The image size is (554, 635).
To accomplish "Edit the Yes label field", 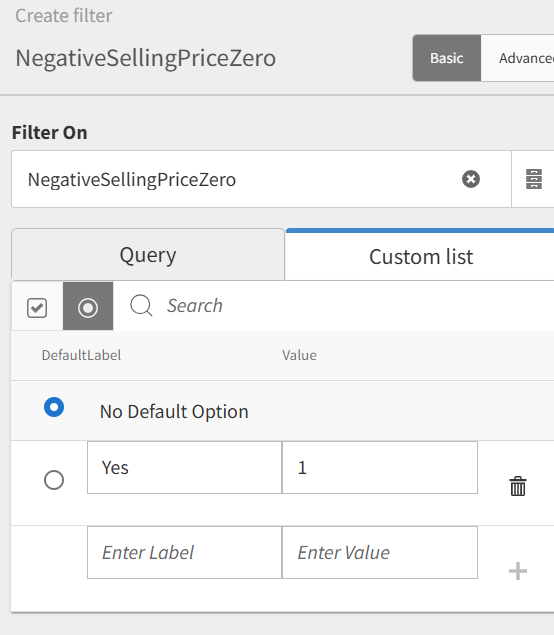I will tap(184, 467).
